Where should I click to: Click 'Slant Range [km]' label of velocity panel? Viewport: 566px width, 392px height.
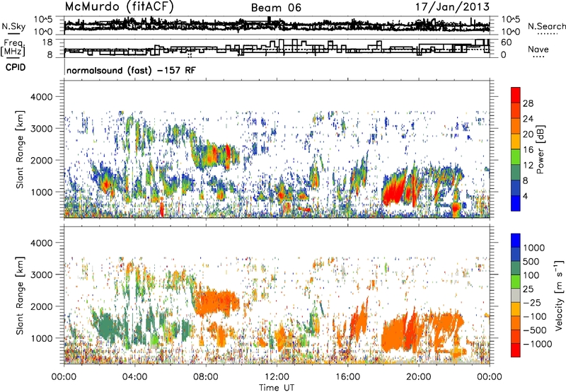20,295
